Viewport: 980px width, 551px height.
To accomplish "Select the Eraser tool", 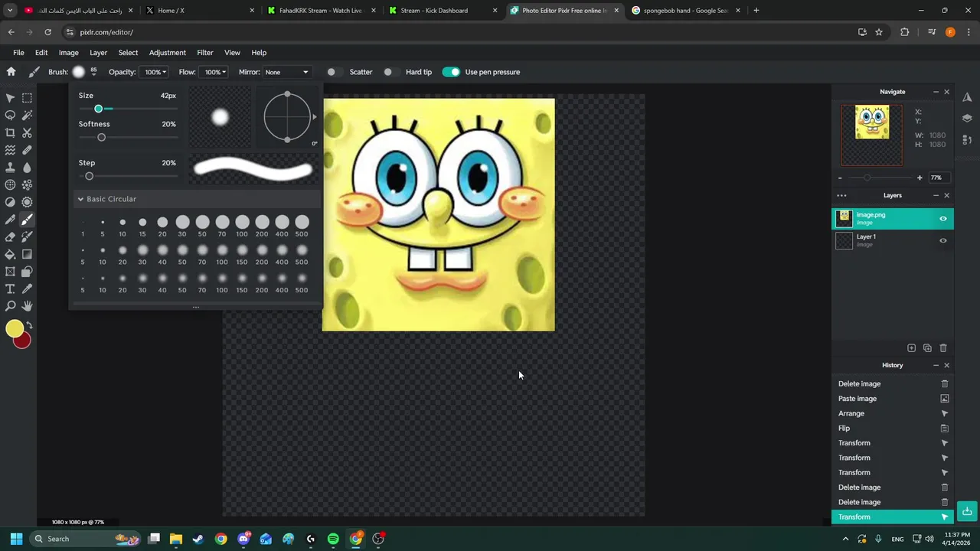I will tap(10, 237).
